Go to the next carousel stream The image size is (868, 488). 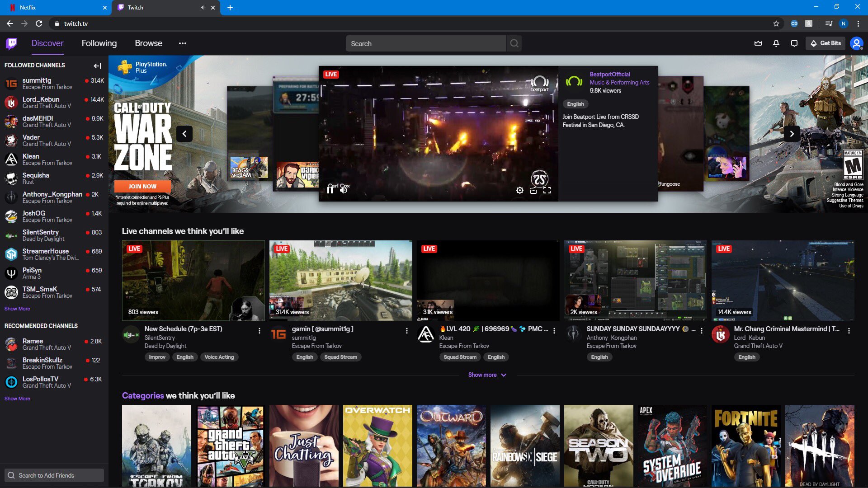tap(792, 134)
